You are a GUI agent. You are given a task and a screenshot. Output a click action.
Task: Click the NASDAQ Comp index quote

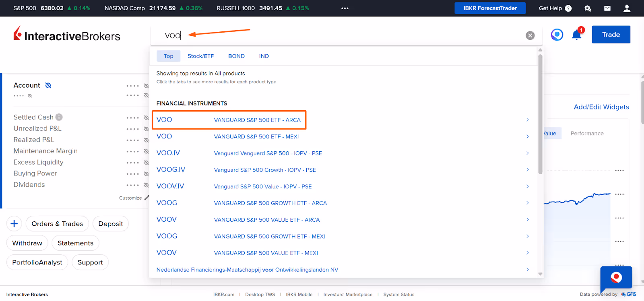click(153, 8)
